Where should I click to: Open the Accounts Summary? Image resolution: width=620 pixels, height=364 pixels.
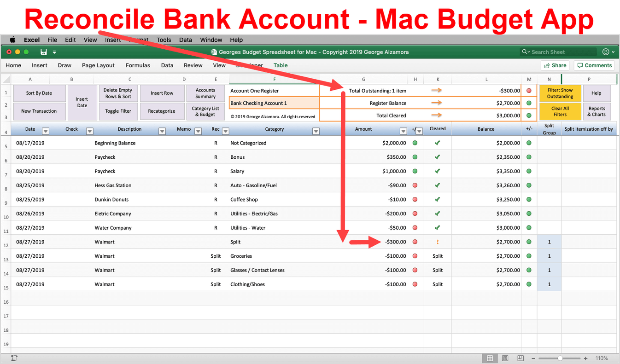pyautogui.click(x=205, y=92)
